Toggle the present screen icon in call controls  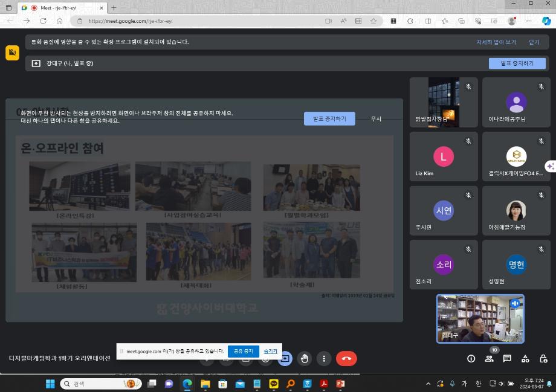285,359
